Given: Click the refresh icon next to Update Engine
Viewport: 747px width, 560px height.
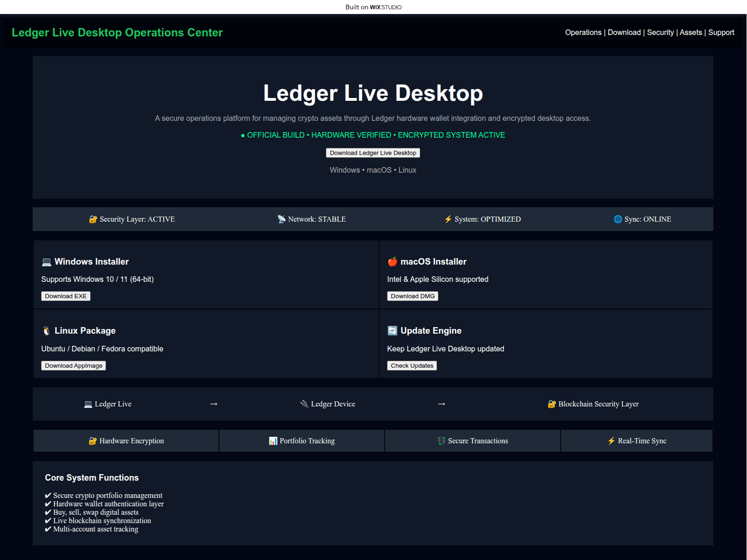Looking at the screenshot, I should 393,331.
